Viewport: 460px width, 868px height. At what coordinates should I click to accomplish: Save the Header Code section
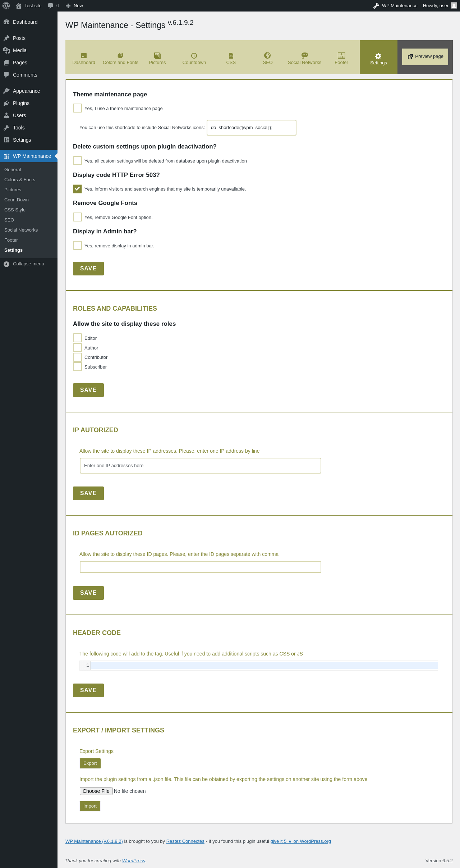[x=88, y=690]
